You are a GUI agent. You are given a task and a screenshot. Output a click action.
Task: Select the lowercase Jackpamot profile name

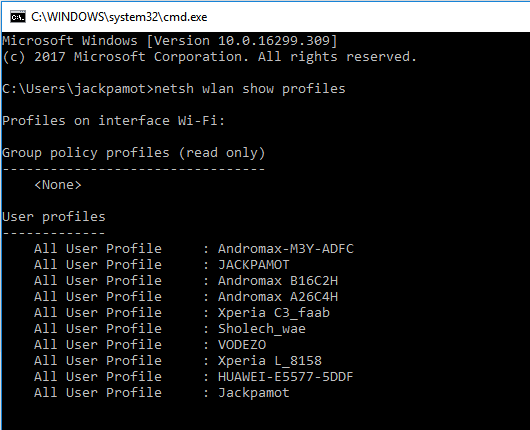[254, 393]
